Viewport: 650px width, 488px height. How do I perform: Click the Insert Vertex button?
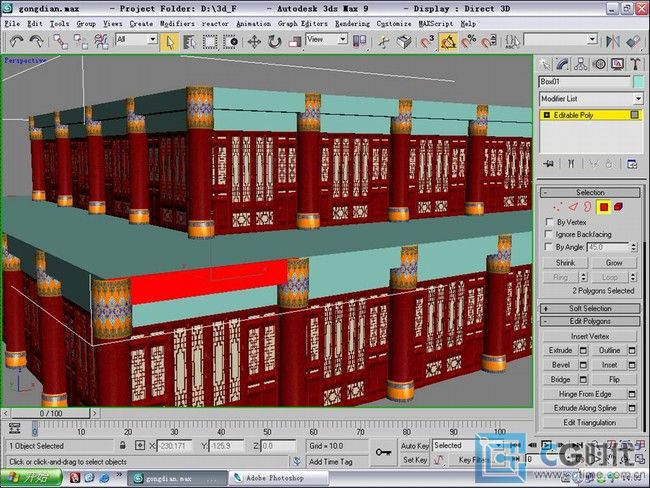589,336
